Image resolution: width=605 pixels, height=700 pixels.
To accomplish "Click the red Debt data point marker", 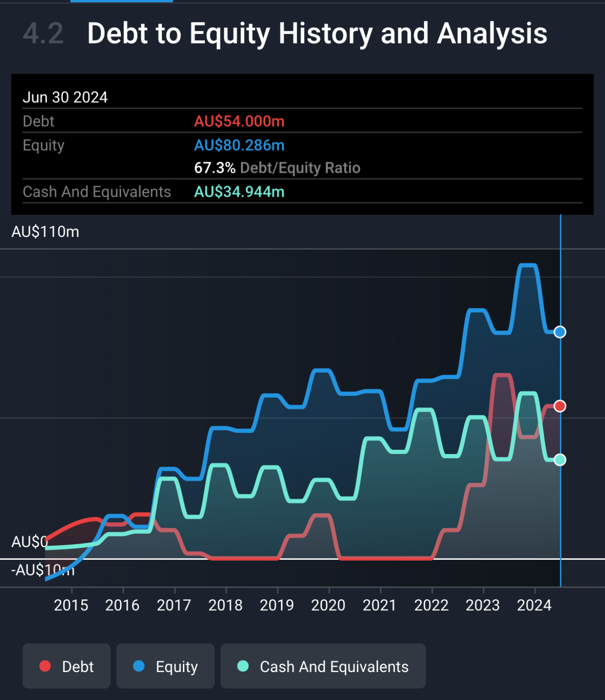I will pyautogui.click(x=560, y=406).
